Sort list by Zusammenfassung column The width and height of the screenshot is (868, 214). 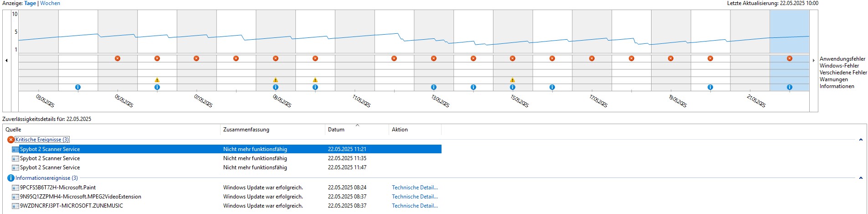[x=273, y=130]
